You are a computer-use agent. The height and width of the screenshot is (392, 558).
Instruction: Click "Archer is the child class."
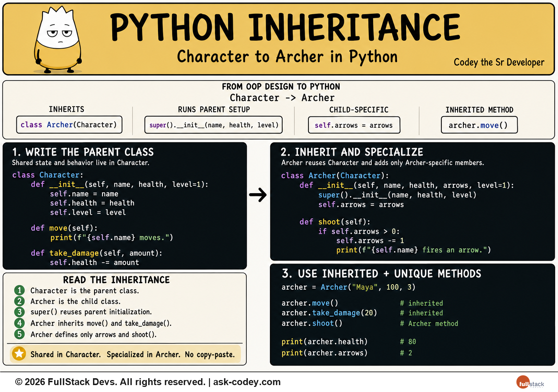[x=76, y=301]
